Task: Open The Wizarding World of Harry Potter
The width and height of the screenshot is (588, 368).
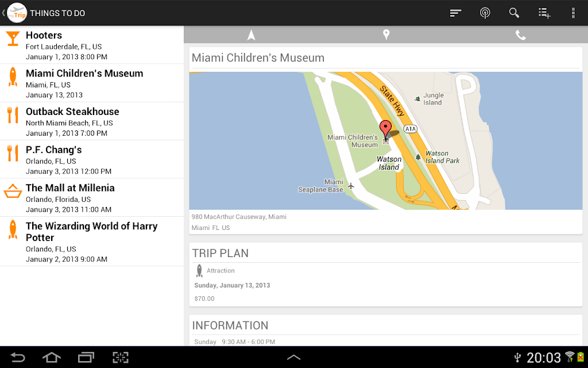Action: click(x=92, y=241)
